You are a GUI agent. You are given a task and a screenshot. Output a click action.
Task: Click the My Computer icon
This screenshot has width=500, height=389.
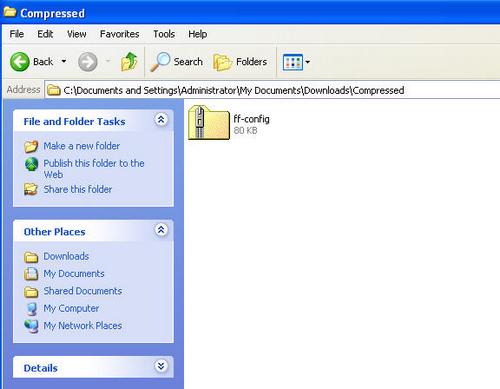(32, 309)
